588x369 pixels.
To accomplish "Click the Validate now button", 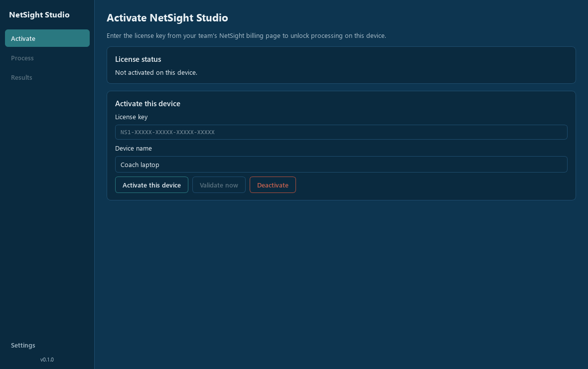I will tap(219, 184).
